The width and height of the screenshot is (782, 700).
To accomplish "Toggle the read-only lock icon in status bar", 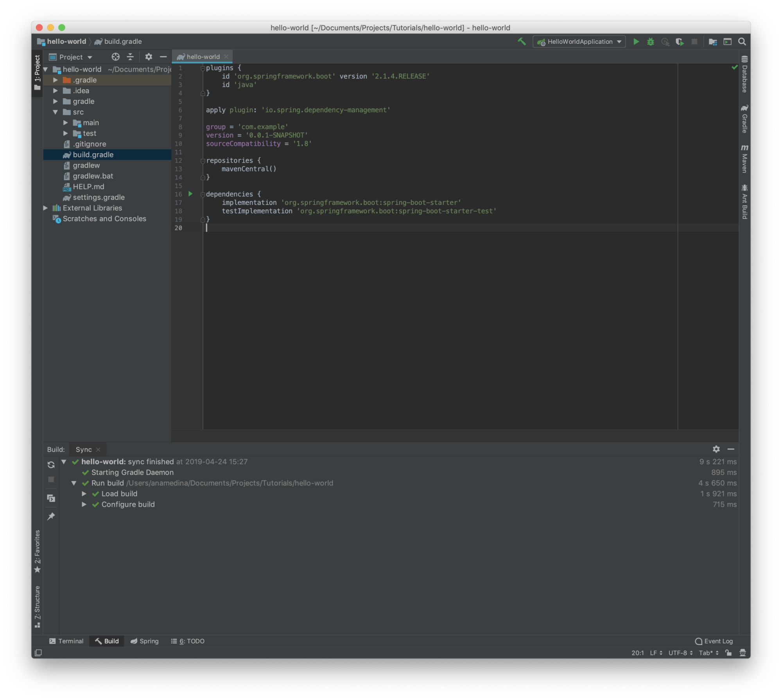I will click(728, 653).
